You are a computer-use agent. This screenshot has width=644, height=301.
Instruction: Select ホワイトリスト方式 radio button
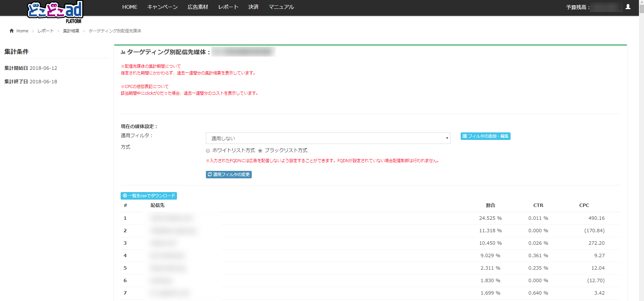point(208,151)
